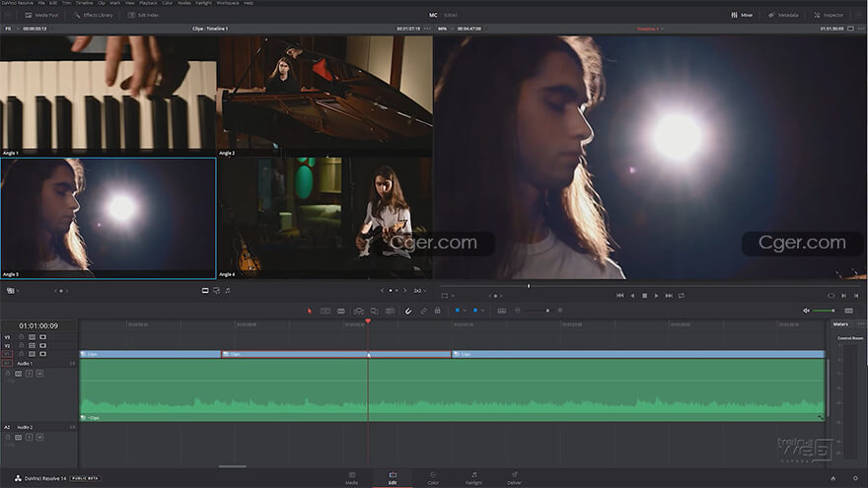Switch to the Media page tab
This screenshot has width=868, height=488.
351,478
